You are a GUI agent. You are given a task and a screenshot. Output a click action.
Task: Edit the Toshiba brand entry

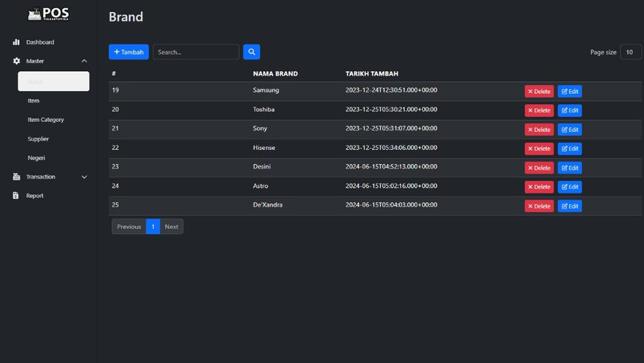[569, 110]
